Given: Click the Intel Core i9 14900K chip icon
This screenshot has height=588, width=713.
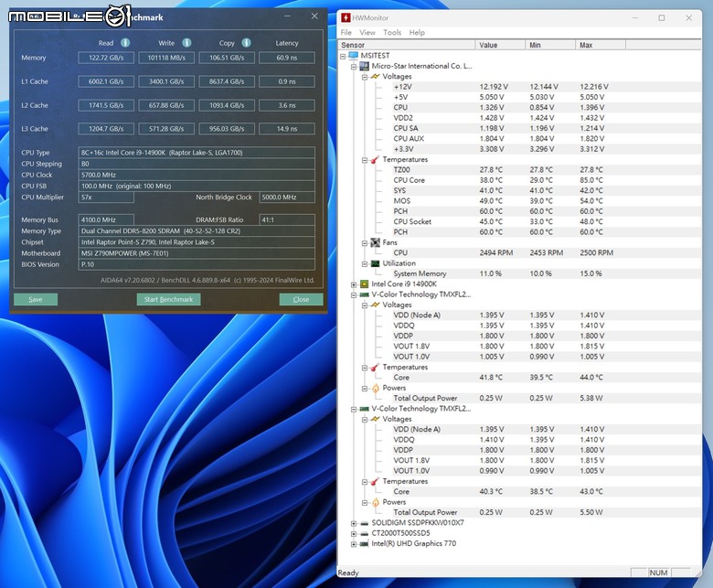Looking at the screenshot, I should click(364, 284).
